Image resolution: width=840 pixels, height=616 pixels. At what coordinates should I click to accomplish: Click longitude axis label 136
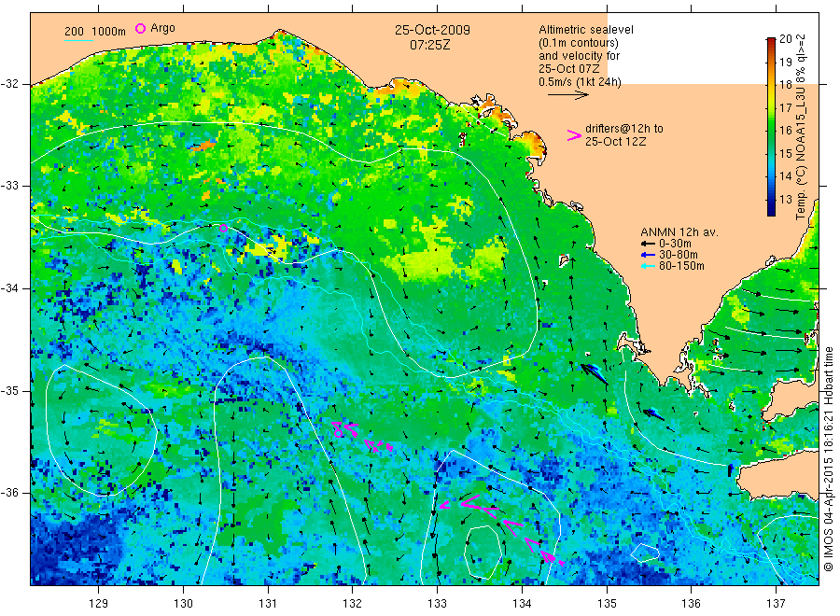pos(691,604)
